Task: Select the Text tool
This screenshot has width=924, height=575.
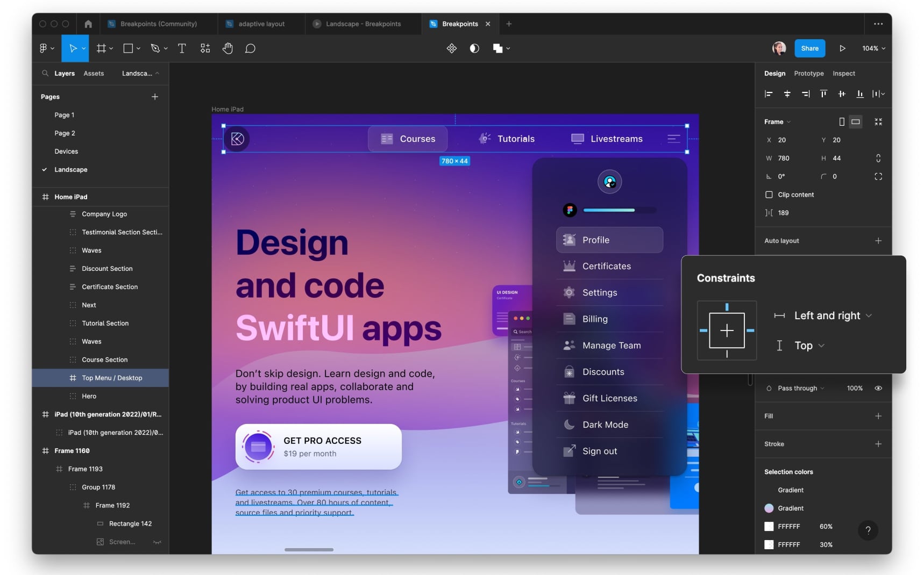Action: [182, 48]
